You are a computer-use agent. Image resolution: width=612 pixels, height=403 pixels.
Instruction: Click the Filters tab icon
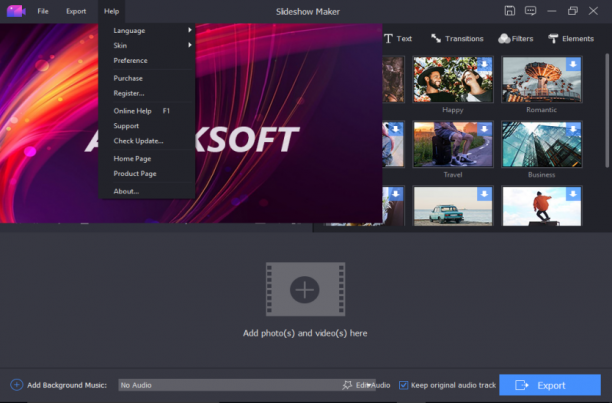pos(504,38)
